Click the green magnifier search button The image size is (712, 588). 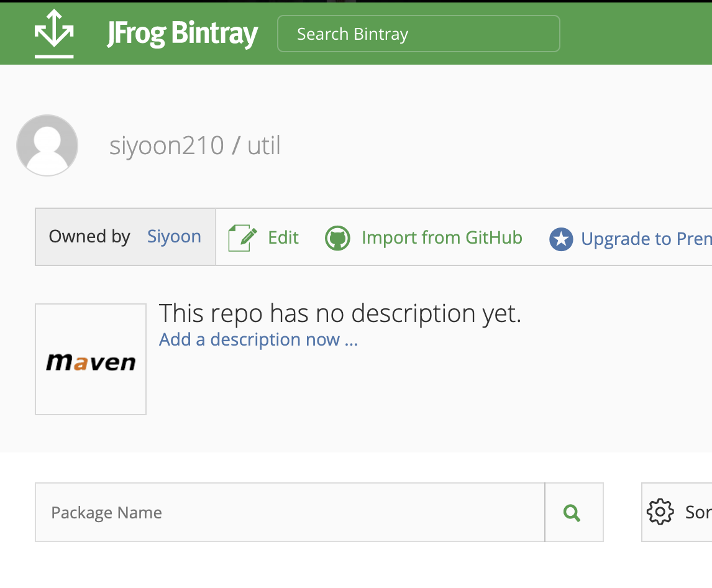click(574, 512)
